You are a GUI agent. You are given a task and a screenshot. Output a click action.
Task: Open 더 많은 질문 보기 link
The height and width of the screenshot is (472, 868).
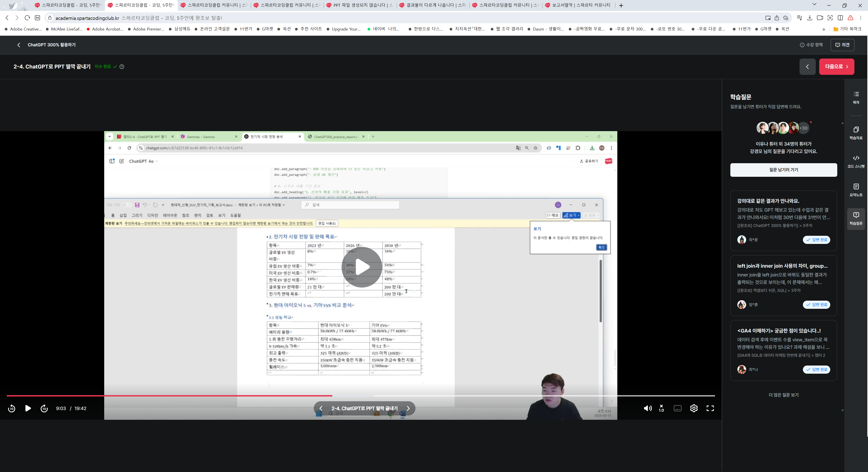tap(783, 395)
